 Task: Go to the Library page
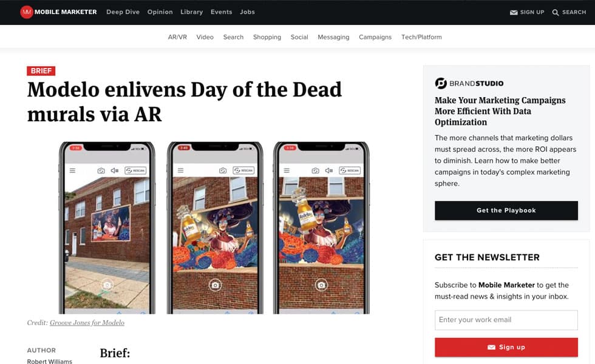(192, 12)
